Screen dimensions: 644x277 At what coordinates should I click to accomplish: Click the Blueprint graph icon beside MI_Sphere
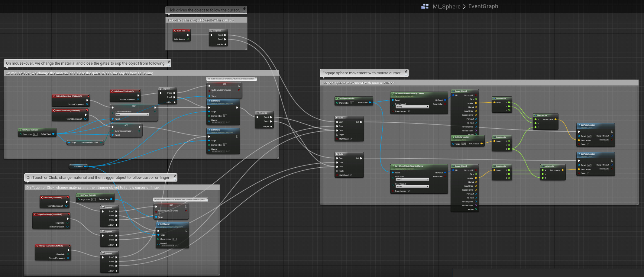[x=425, y=6]
